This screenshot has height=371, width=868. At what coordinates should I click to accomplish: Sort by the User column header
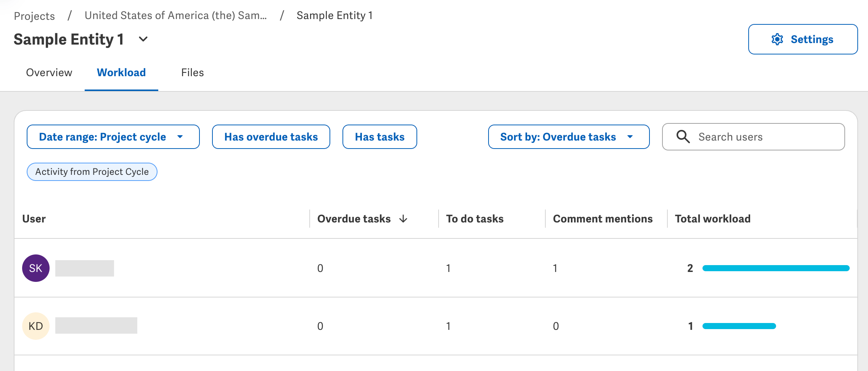coord(34,219)
